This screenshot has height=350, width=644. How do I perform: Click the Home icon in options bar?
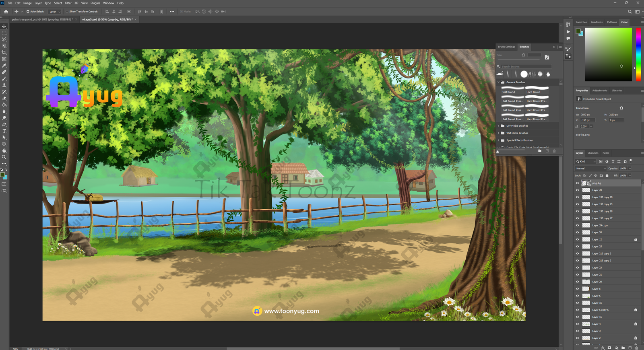(x=6, y=12)
